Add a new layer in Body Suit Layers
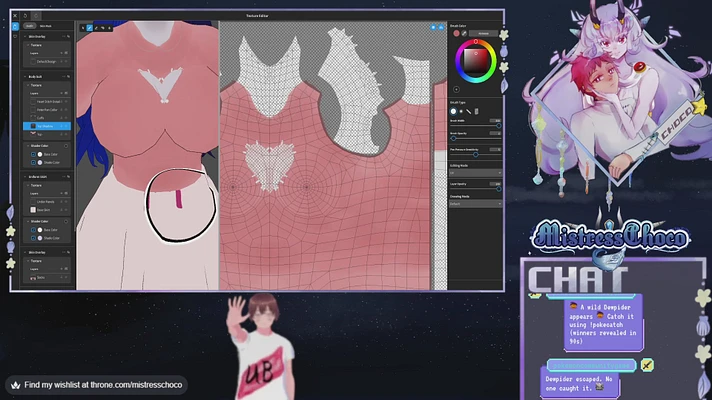The width and height of the screenshot is (712, 400). (x=61, y=93)
